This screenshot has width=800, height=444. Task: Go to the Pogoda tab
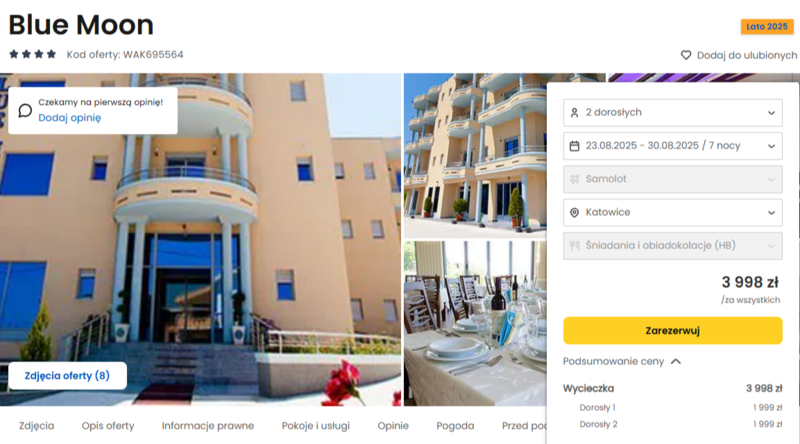(455, 426)
